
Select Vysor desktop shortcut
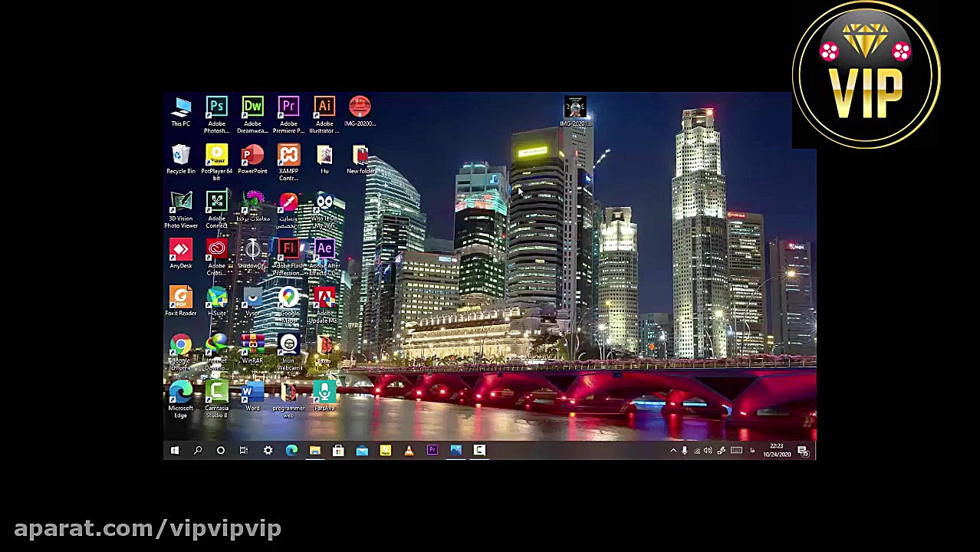click(252, 301)
